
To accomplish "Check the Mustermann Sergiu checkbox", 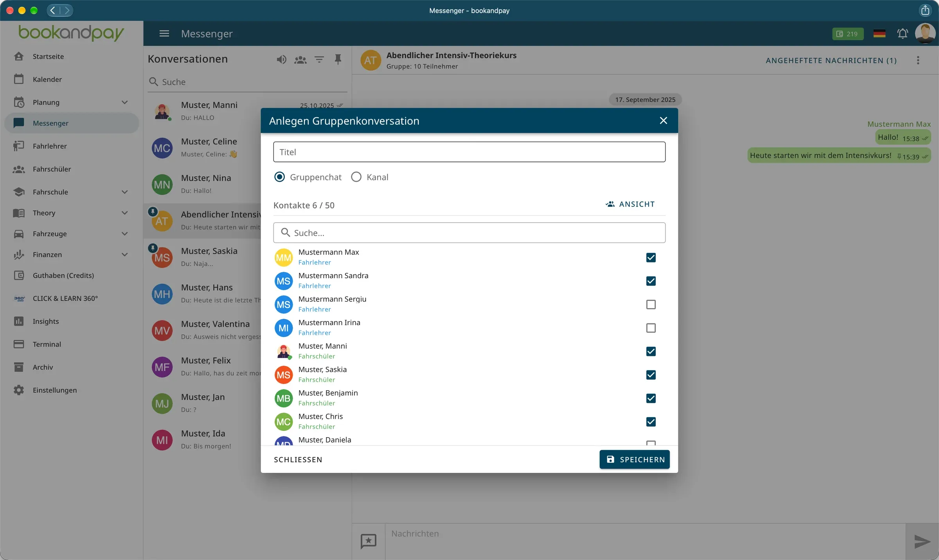I will pos(651,304).
